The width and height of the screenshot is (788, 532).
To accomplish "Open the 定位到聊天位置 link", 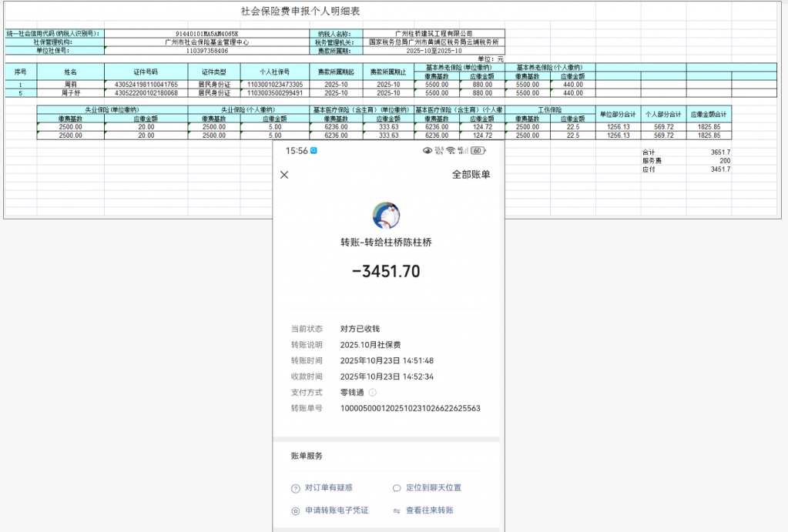I will pos(433,488).
